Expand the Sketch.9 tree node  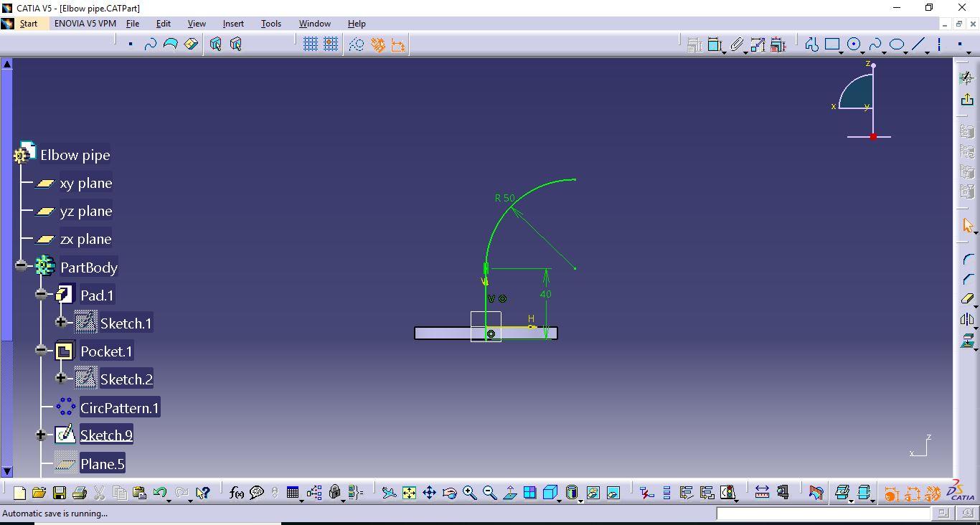[x=41, y=435]
